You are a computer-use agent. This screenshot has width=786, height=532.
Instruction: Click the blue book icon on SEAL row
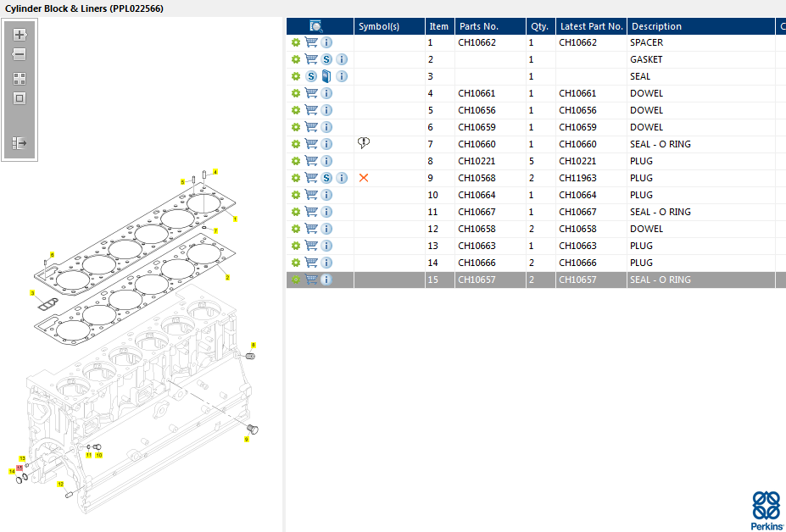(x=326, y=76)
